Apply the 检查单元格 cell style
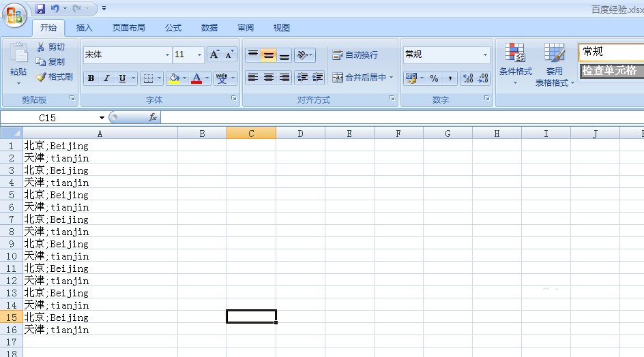Viewport: 644px width, 357px height. point(611,71)
